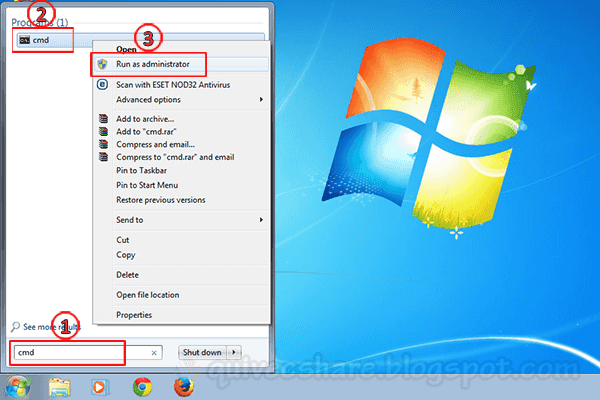The image size is (600, 400).
Task: Click the See more results link
Action: 52,327
